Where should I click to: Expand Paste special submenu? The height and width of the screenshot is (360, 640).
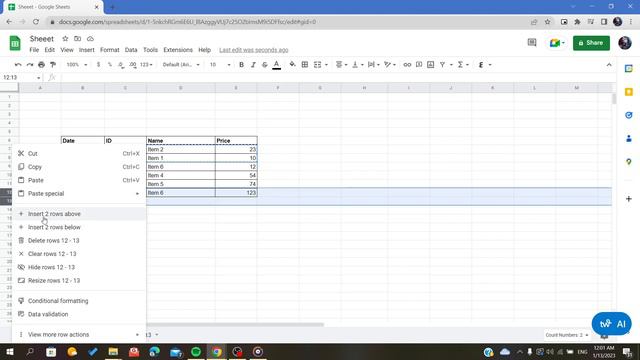79,193
